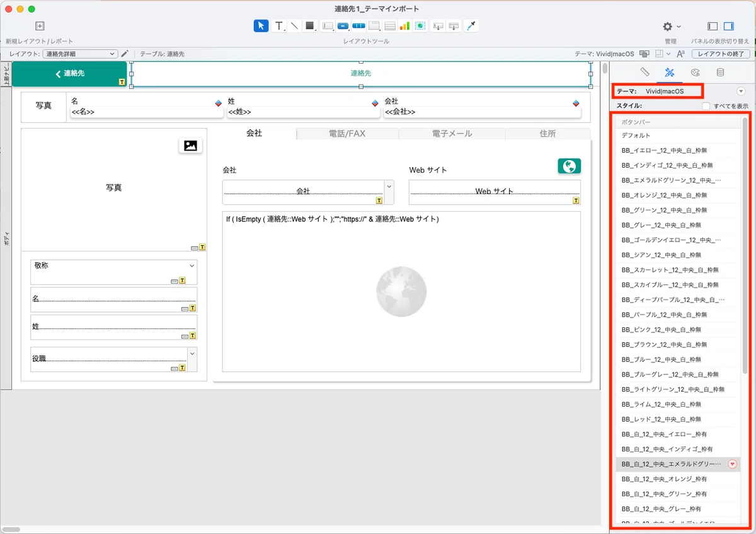Open the Data inspector tab
The image size is (756, 534).
[x=720, y=73]
